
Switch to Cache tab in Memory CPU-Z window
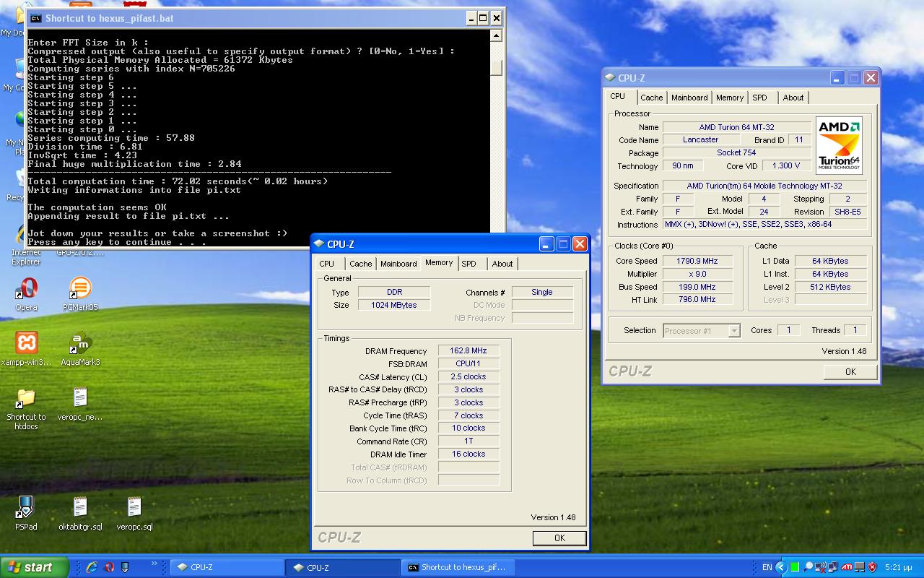(361, 264)
